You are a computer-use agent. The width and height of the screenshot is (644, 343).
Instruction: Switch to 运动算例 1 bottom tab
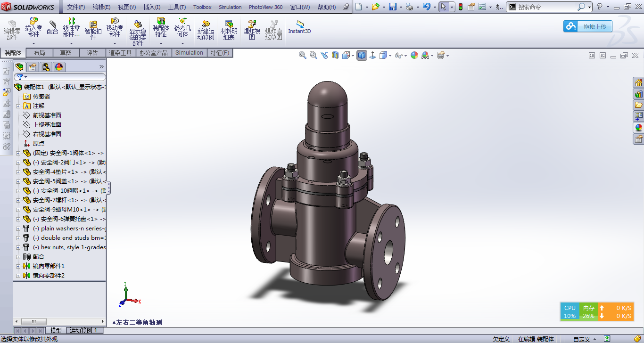pos(83,330)
